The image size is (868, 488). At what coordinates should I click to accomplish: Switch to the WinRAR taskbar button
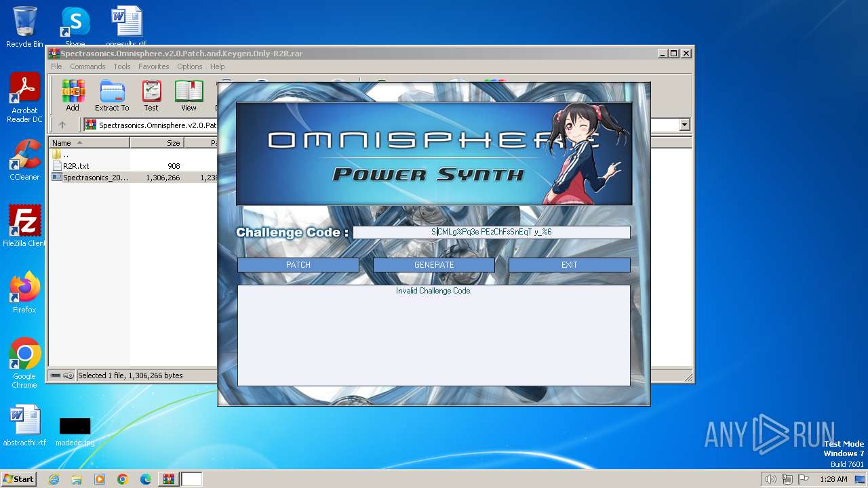tap(168, 479)
